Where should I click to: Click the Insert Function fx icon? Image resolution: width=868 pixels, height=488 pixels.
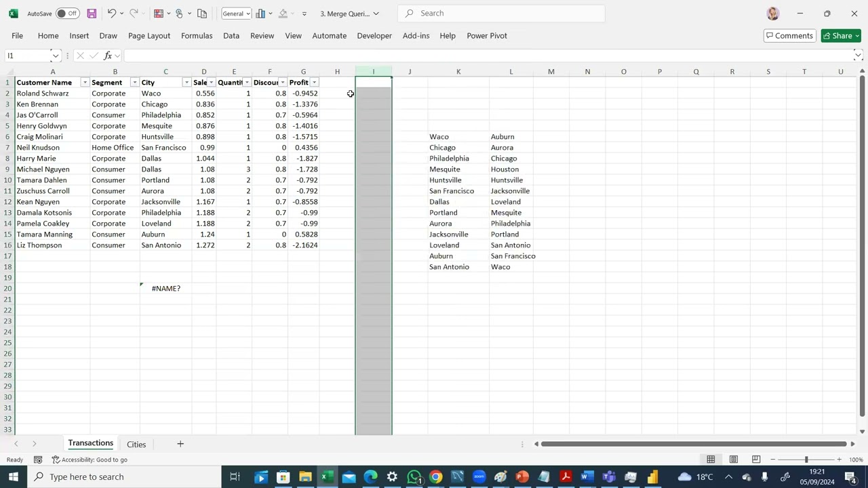(x=108, y=56)
